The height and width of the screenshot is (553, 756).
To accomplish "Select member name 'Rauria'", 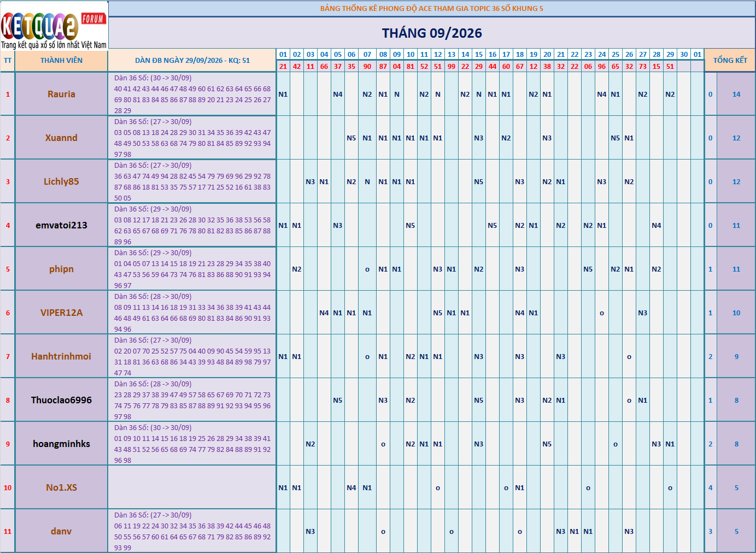I will coord(61,94).
